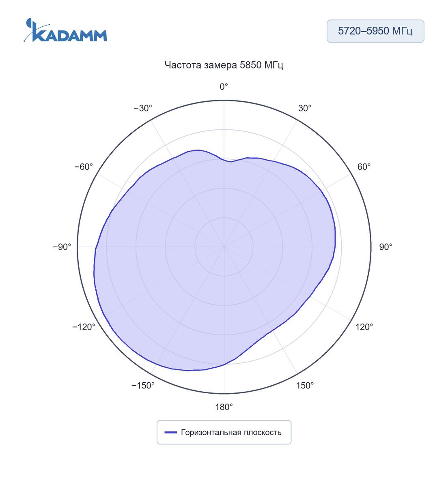Viewport: 448px width, 491px height.
Task: Click the 5720–5950 МГц frequency badge
Action: [375, 31]
